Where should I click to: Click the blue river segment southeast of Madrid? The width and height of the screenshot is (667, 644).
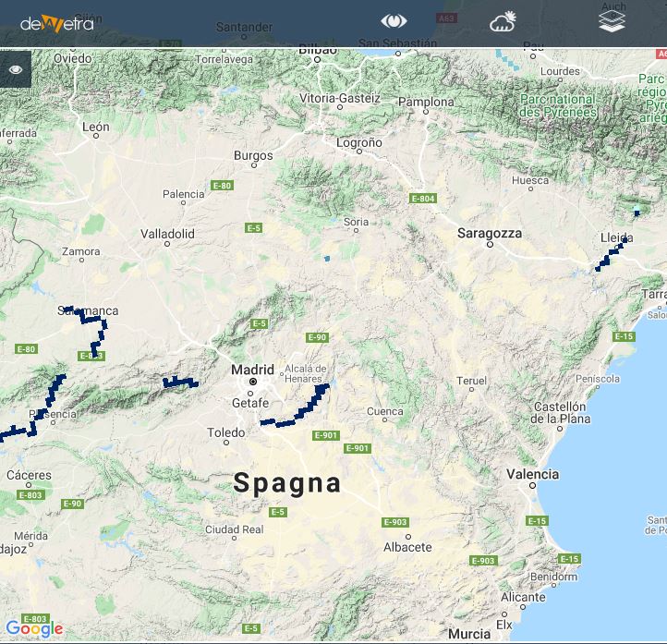tap(295, 407)
